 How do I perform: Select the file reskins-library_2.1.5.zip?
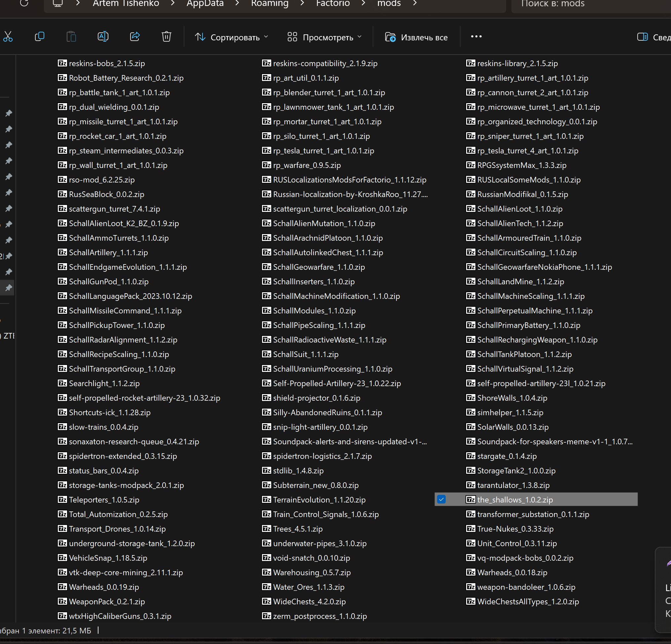(517, 63)
